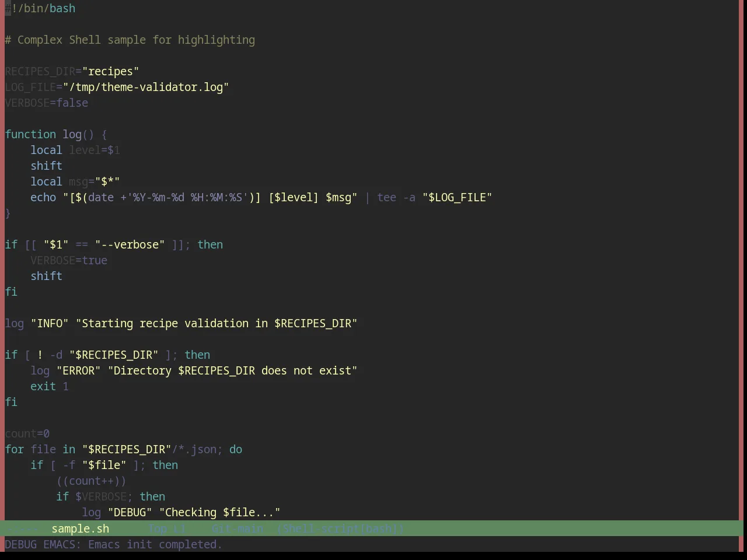Click the -f test flag

(69, 466)
